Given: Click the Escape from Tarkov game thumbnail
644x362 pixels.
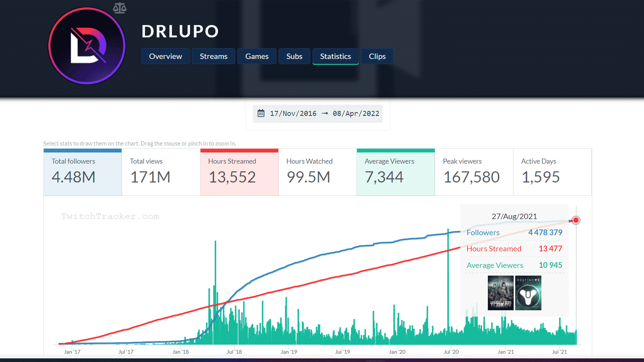Looking at the screenshot, I should (500, 293).
